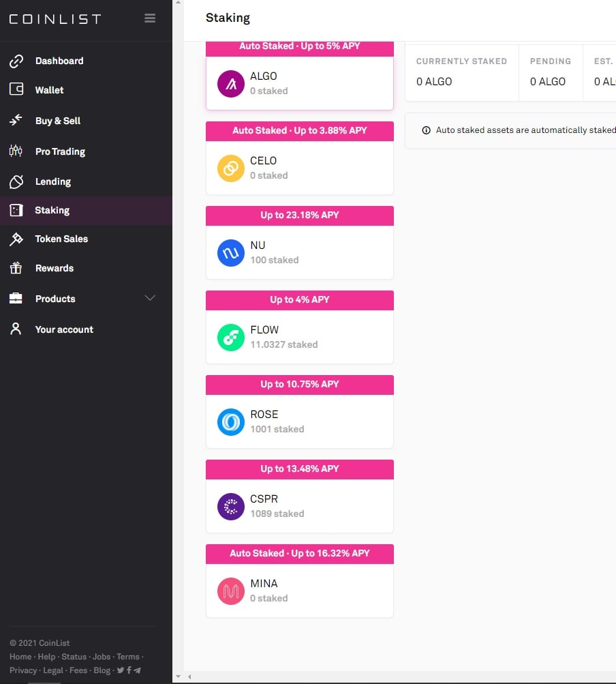Open the Blog footer link
616x684 pixels.
[x=102, y=670]
